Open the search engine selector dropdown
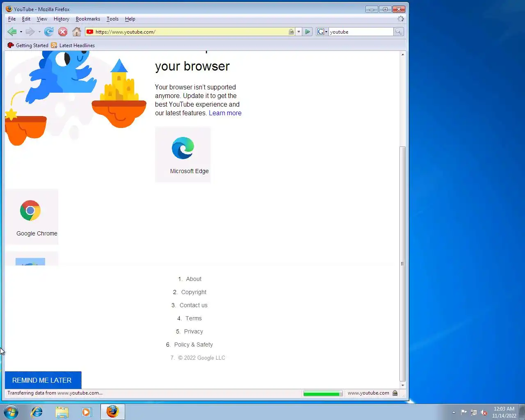This screenshot has height=420, width=525. 322,32
